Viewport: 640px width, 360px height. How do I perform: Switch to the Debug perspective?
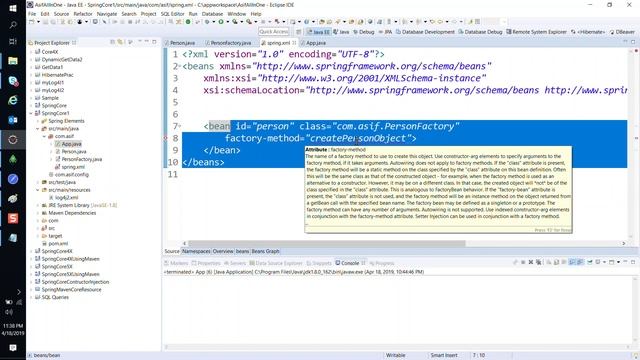[x=364, y=32]
